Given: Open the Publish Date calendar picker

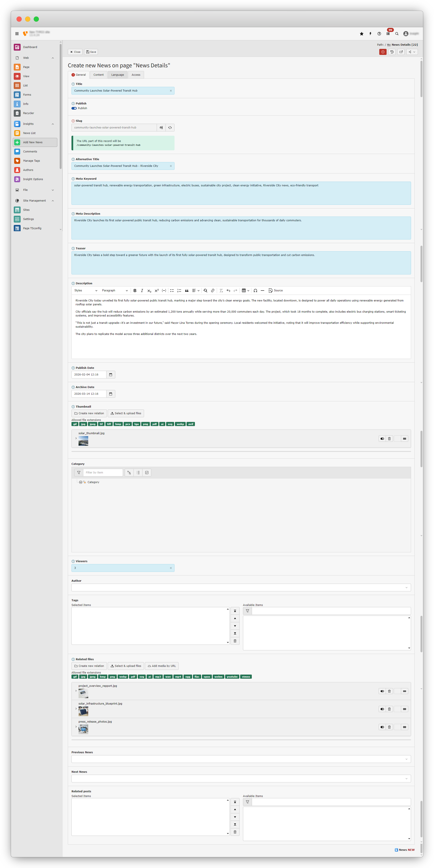Looking at the screenshot, I should point(111,375).
